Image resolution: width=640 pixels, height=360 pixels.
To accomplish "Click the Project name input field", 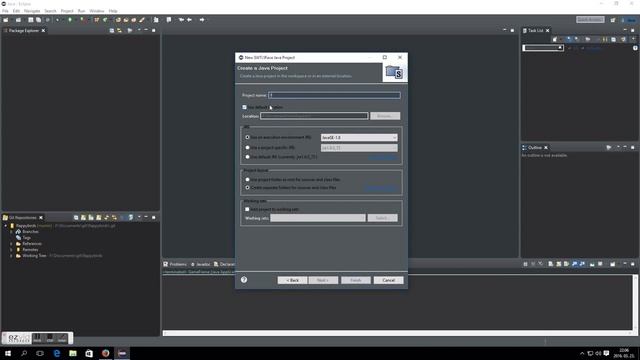I will click(x=334, y=95).
